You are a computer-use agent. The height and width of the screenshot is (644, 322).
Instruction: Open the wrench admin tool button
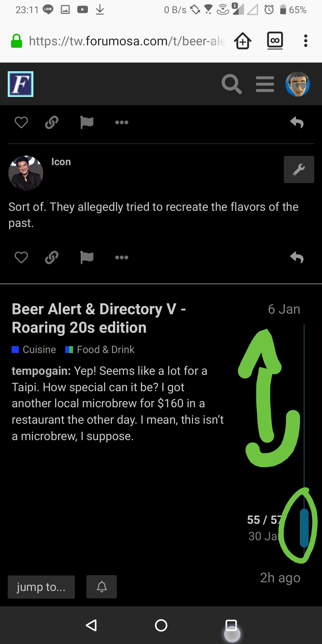[x=299, y=169]
